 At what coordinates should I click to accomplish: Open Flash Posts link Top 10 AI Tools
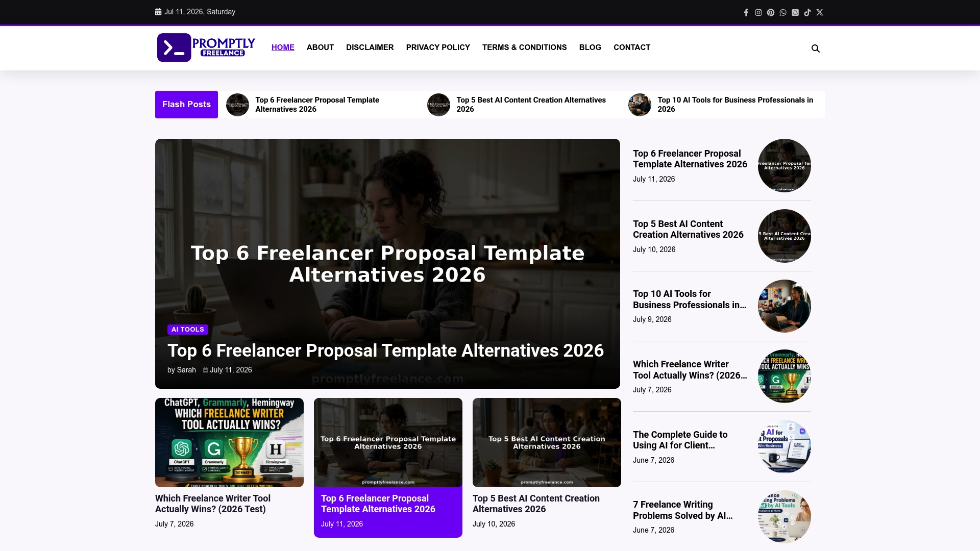click(735, 105)
